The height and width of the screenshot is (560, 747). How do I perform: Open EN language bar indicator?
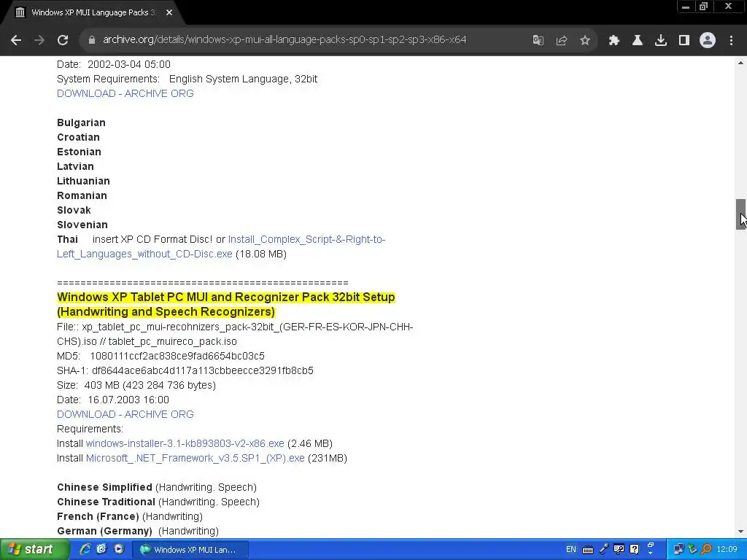coord(571,550)
